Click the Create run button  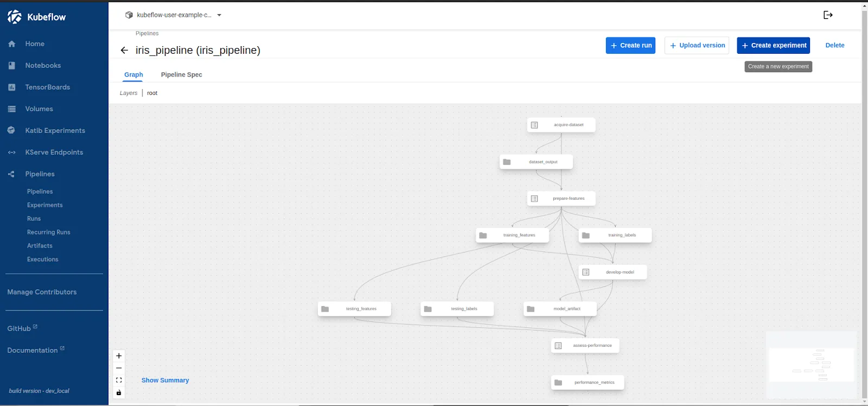(x=630, y=46)
